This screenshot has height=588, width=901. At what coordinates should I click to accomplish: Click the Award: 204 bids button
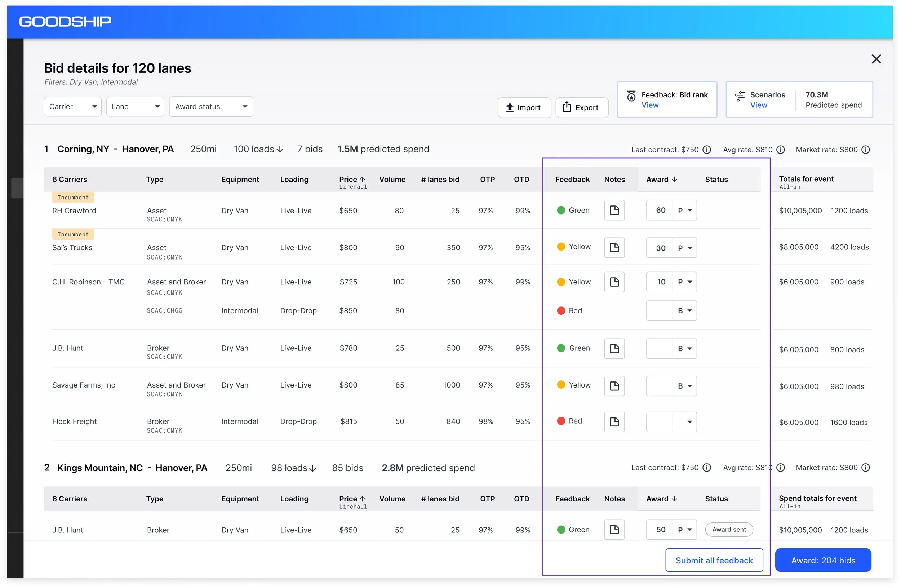tap(823, 560)
